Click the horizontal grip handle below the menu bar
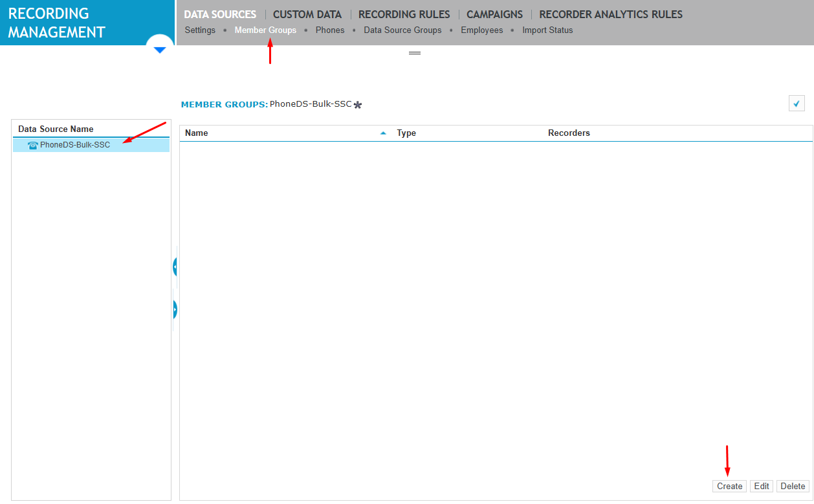Screen dimensions: 814x504 coord(415,53)
